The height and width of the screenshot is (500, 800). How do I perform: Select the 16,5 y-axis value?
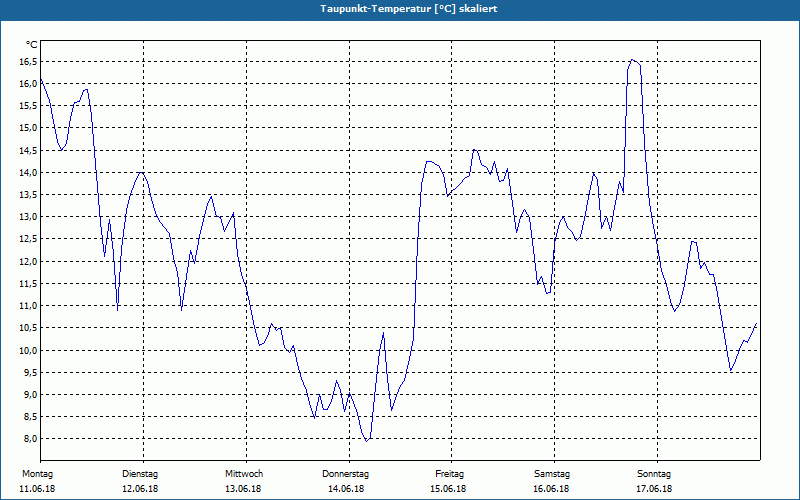[29, 62]
